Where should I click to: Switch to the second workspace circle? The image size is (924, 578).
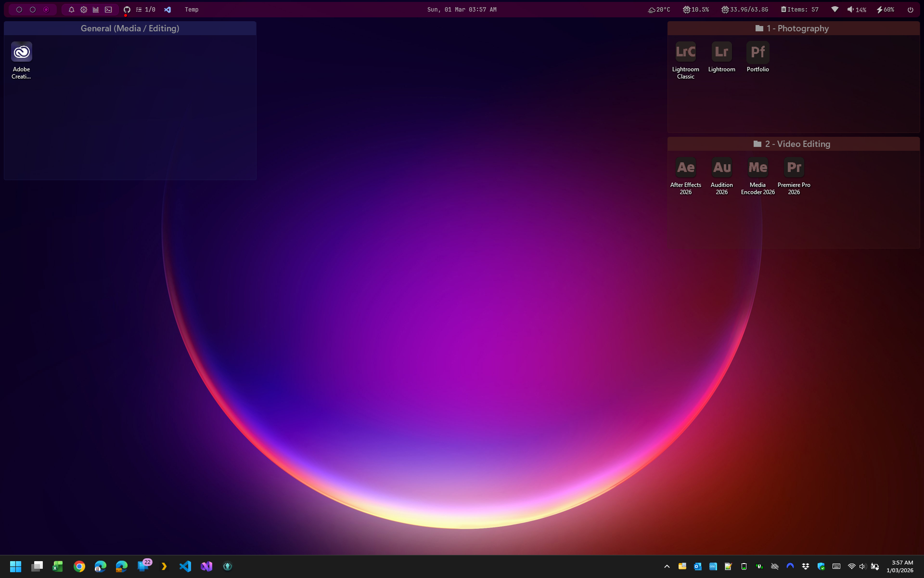point(33,10)
